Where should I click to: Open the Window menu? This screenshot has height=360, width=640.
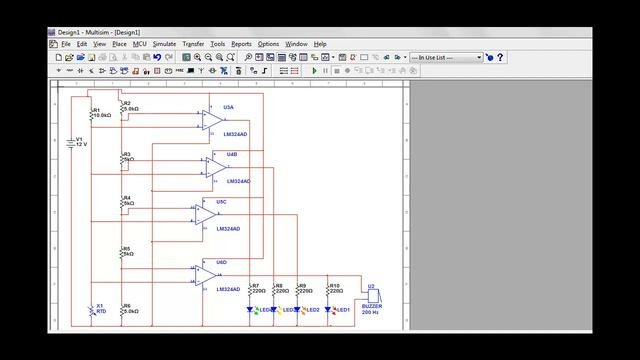296,44
